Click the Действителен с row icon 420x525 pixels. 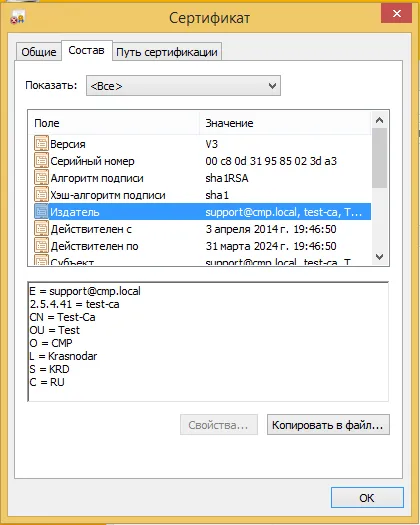[41, 229]
